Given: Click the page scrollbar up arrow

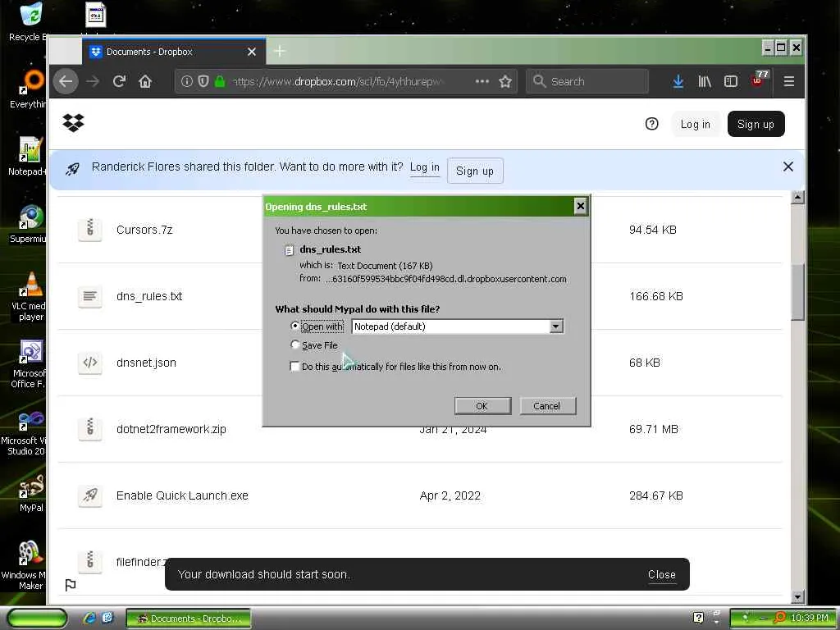Looking at the screenshot, I should pyautogui.click(x=797, y=197).
